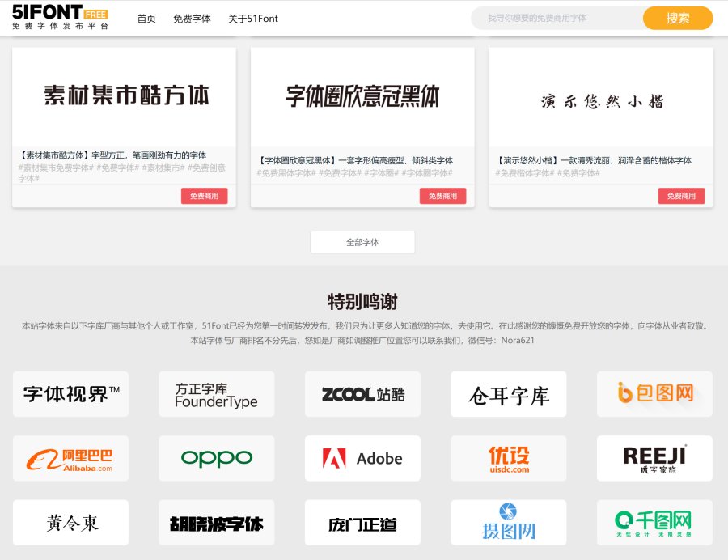Click the 全部字体 button
Image resolution: width=728 pixels, height=560 pixels.
tap(362, 242)
